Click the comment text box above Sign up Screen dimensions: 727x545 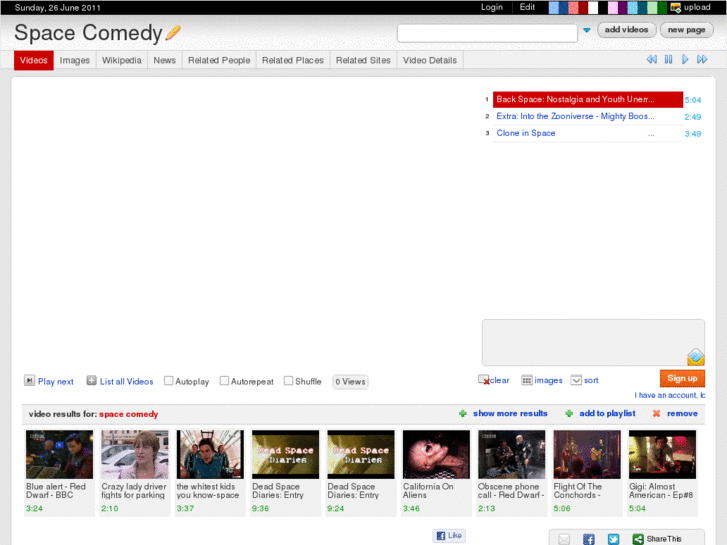tap(593, 342)
